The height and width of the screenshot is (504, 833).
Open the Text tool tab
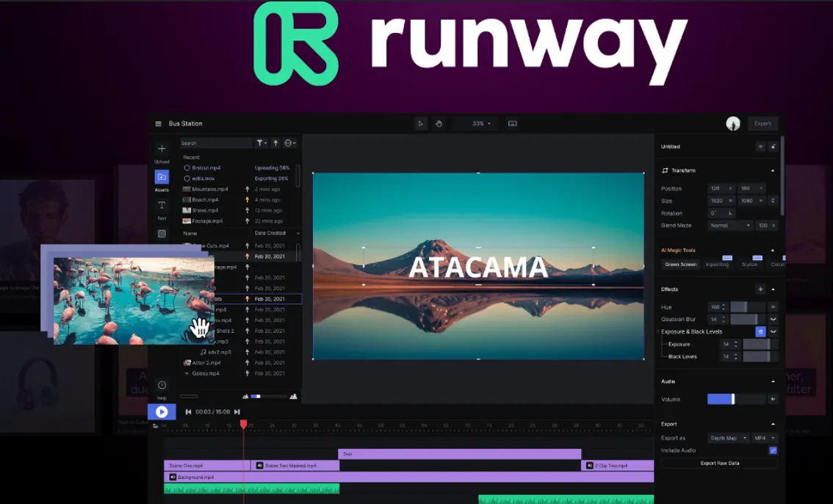point(162,206)
